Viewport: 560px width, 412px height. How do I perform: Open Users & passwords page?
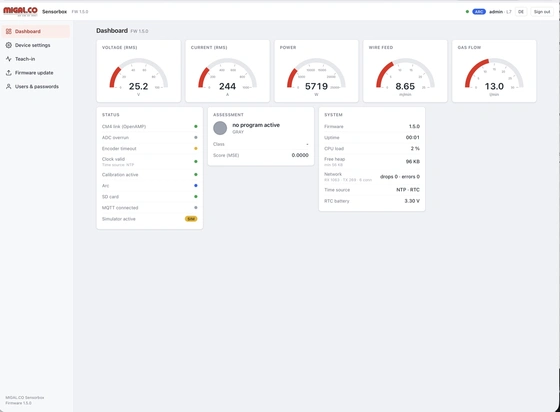tap(36, 86)
